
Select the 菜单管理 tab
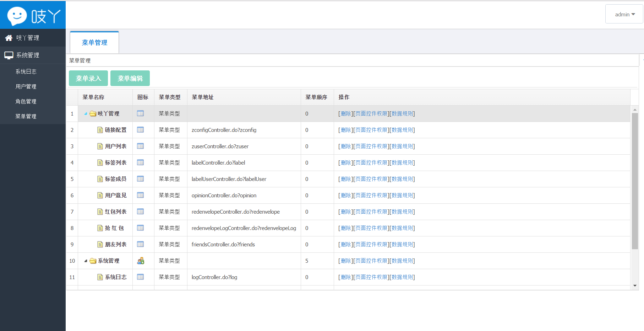pyautogui.click(x=94, y=43)
